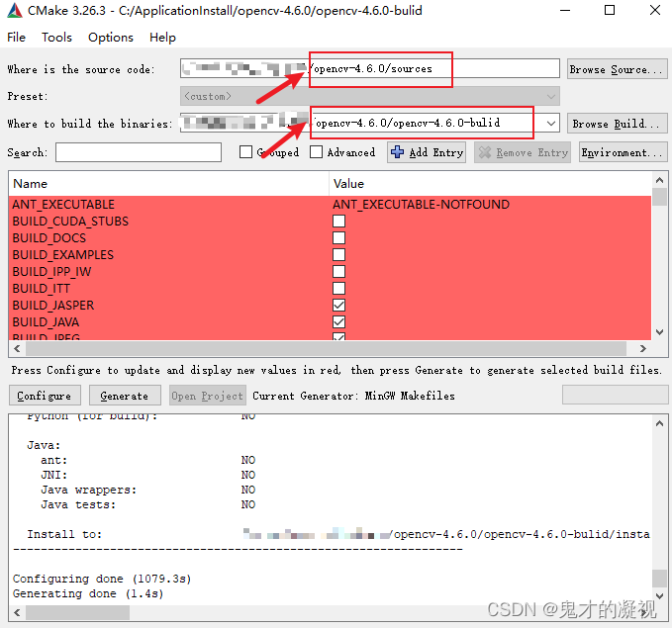Check the BUILD_IPP_IW option
This screenshot has width=672, height=628.
click(x=339, y=271)
